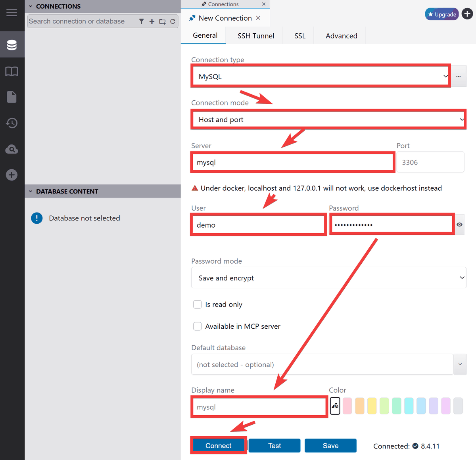This screenshot has height=460, width=476.
Task: Open the clock-arrow history icon in the sidebar
Action: coord(12,123)
